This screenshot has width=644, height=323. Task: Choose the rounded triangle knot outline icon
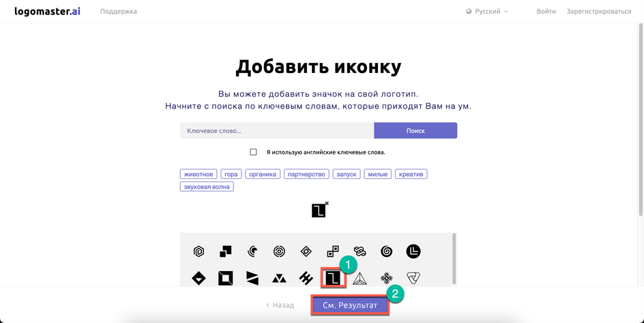pos(413,278)
